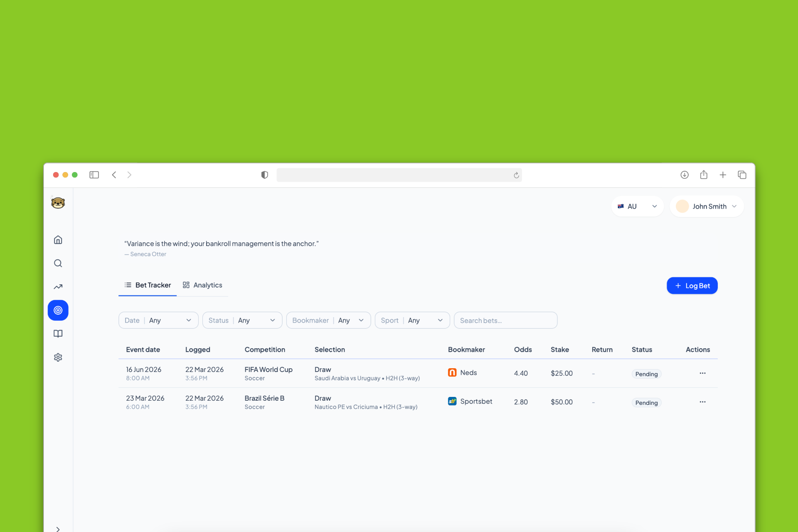Open the home icon in sidebar
This screenshot has width=798, height=532.
(58, 240)
